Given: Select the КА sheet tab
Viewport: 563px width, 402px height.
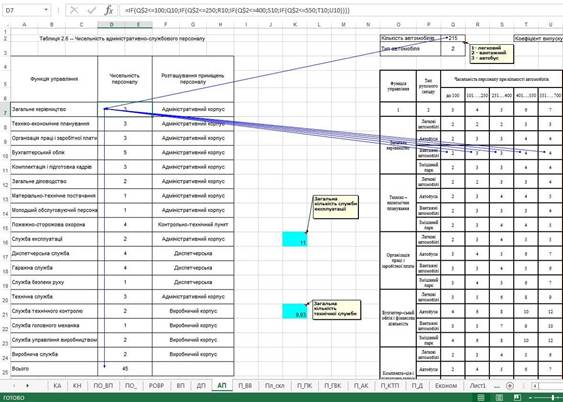Looking at the screenshot, I should click(x=57, y=385).
